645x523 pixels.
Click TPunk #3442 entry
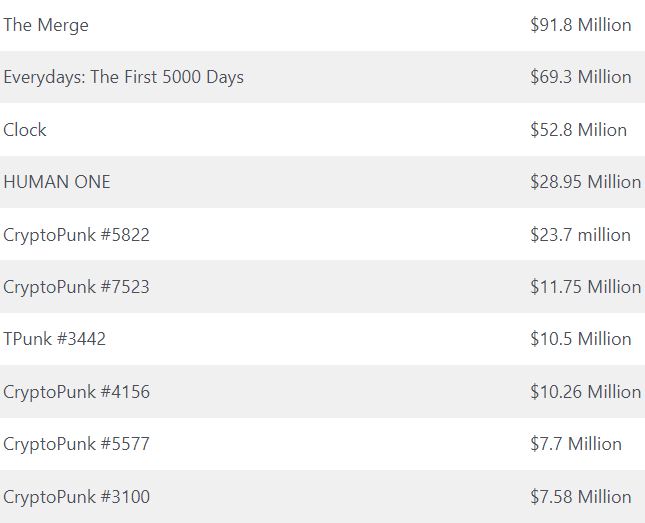[x=54, y=339]
